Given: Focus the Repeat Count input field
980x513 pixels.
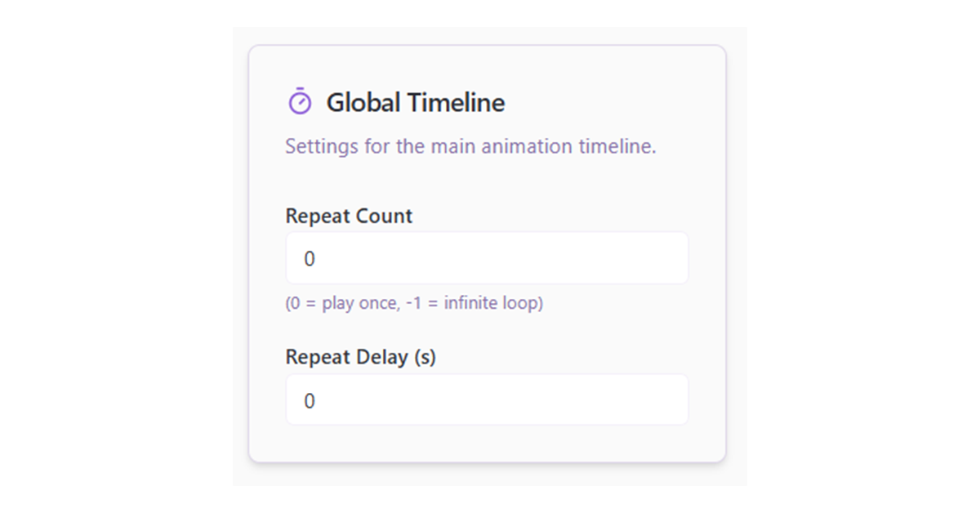Looking at the screenshot, I should [487, 257].
